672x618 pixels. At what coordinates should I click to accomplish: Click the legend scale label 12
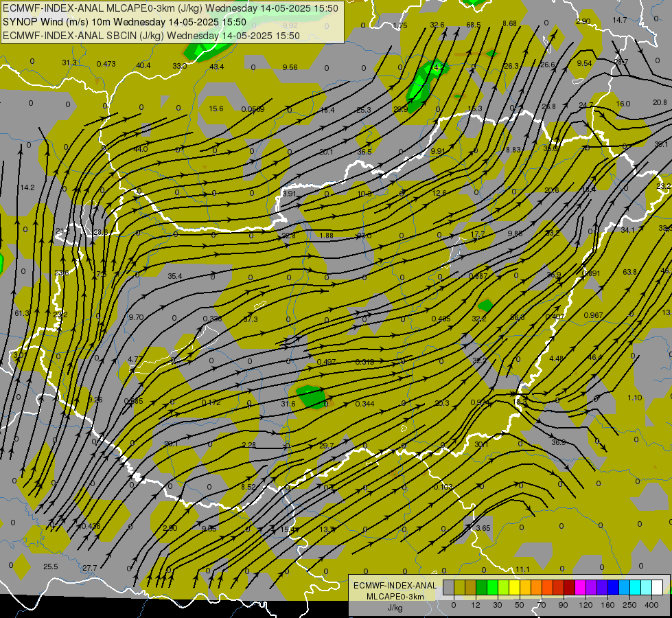[476, 605]
